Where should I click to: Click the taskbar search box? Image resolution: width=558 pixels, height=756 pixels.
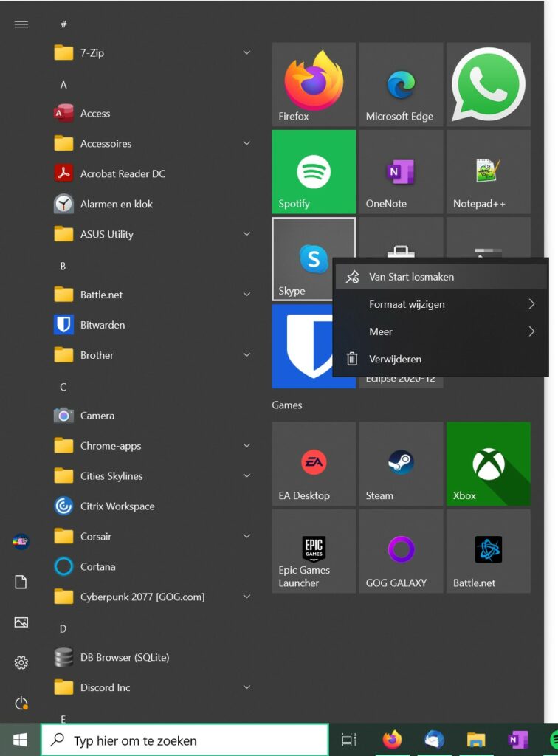click(x=185, y=740)
